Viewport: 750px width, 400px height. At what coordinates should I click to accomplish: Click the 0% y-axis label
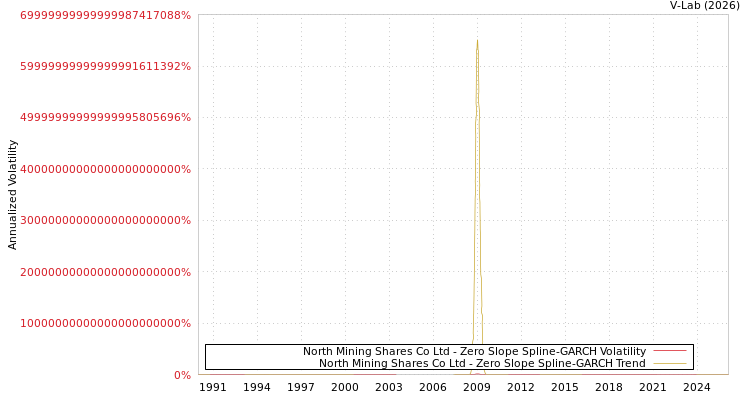pos(182,375)
